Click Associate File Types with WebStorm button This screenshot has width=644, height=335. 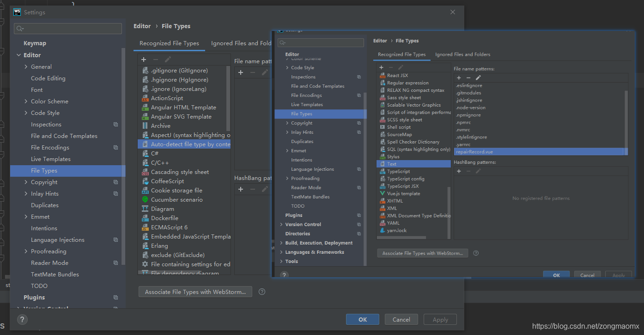pos(195,292)
